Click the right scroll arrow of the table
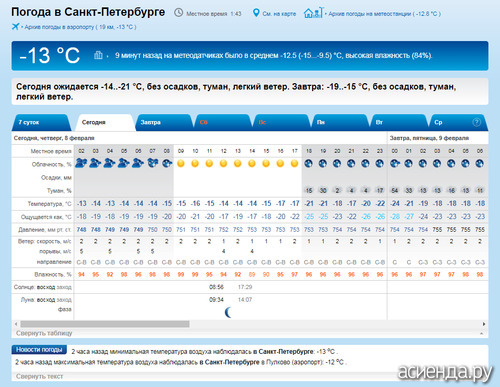Viewport: 500px width, 387px height. pyautogui.click(x=484, y=324)
